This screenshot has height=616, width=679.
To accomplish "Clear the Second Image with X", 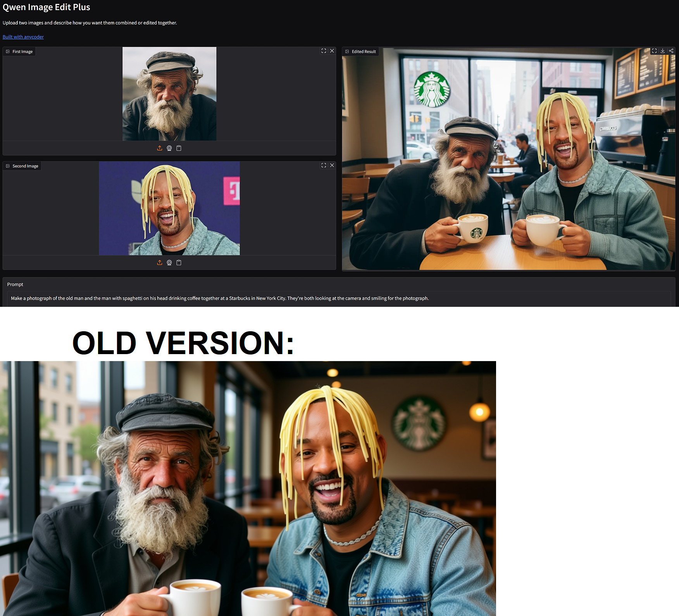I will (332, 165).
